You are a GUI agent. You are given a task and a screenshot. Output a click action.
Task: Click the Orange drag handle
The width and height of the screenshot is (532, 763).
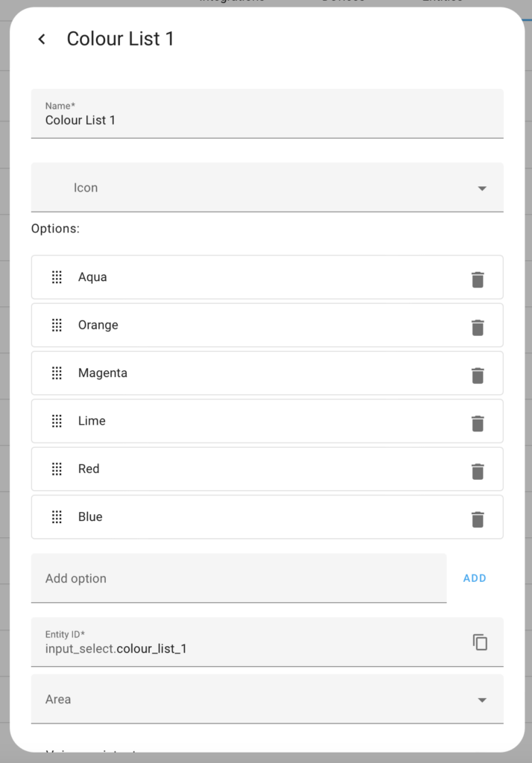click(57, 325)
